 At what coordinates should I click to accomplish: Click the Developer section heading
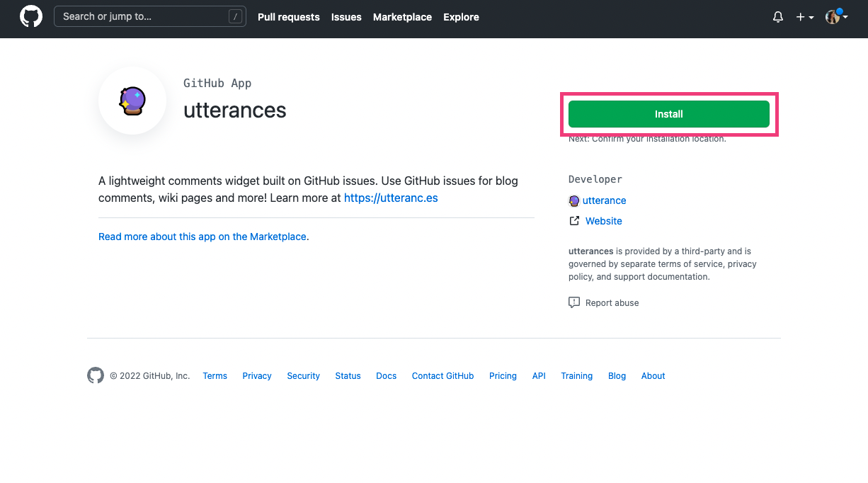tap(595, 179)
